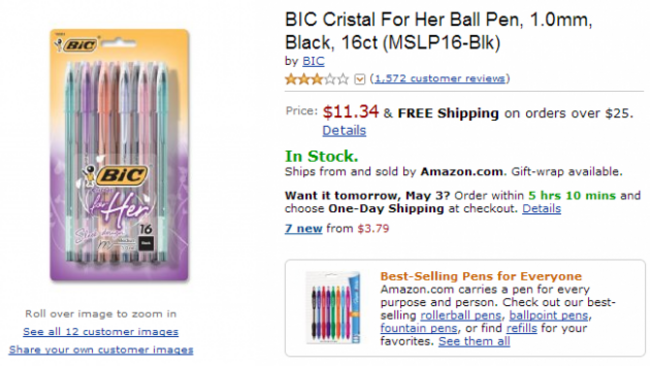Click the Best-Selling Pens for Everyone heading
This screenshot has height=366, width=650.
point(481,276)
